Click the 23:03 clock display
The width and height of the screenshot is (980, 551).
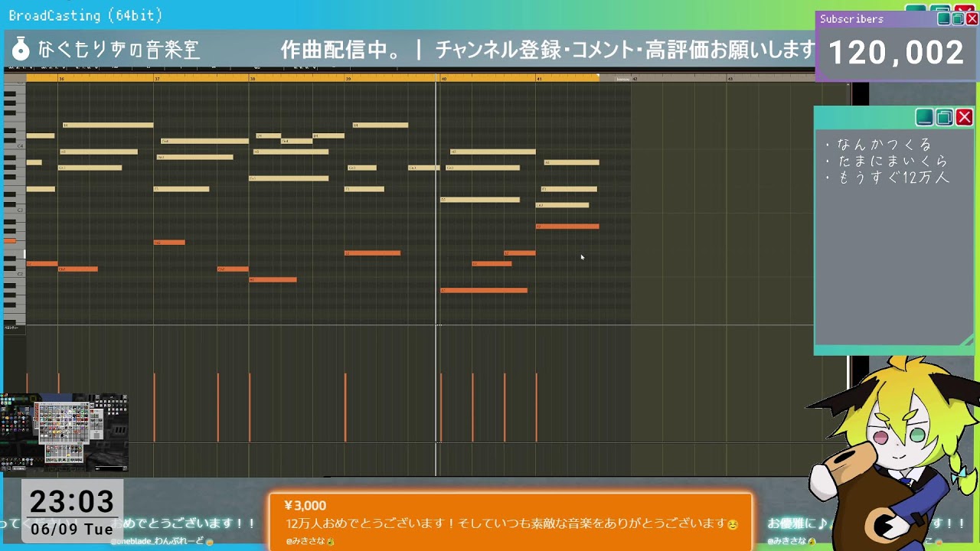[72, 502]
